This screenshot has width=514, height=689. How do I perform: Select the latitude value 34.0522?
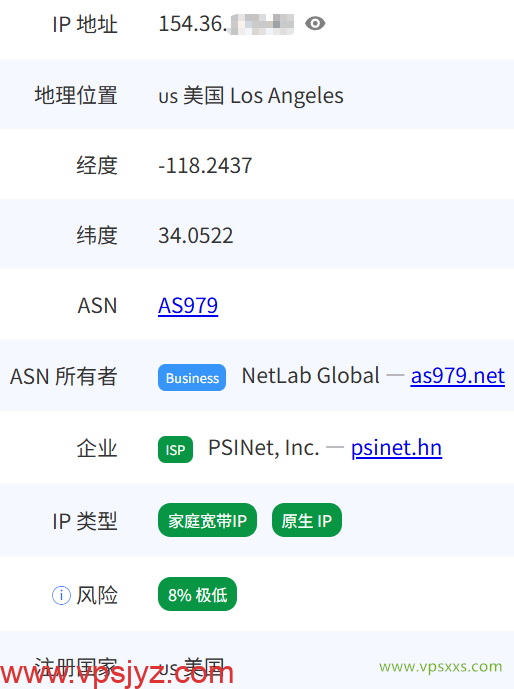(x=195, y=236)
